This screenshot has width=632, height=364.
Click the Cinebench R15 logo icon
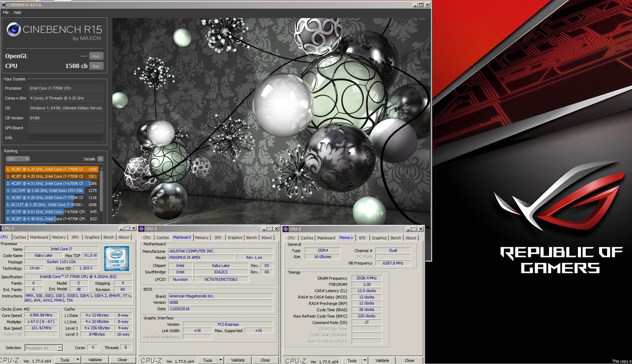13,30
